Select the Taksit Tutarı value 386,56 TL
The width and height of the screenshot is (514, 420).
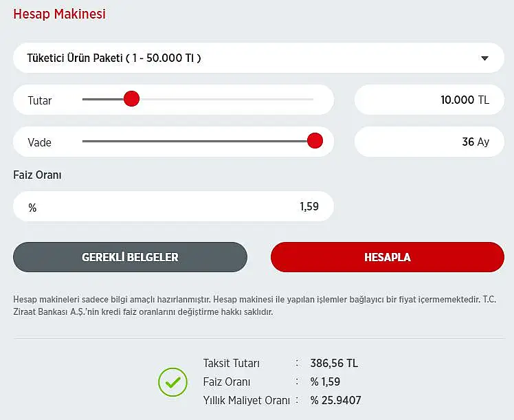pyautogui.click(x=334, y=363)
